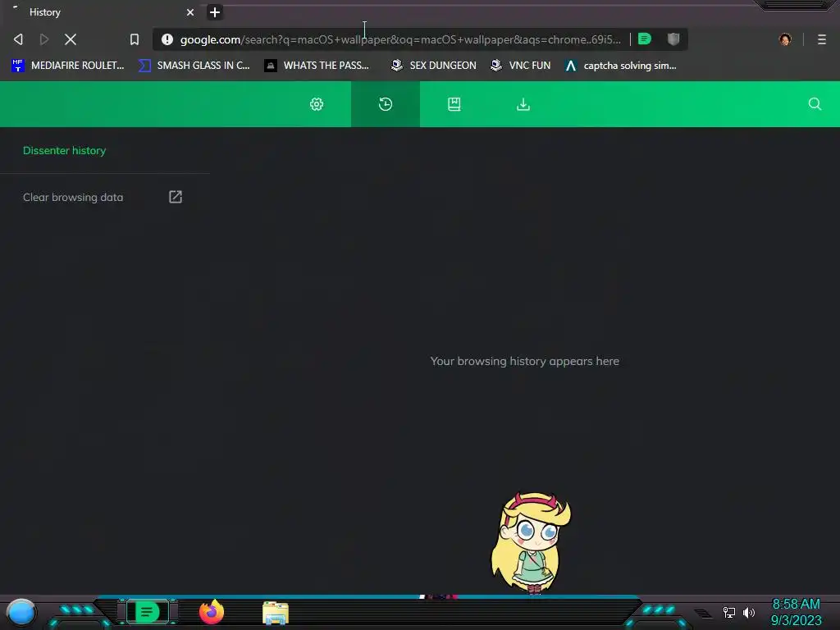Open the Start orb button
The height and width of the screenshot is (630, 840).
[21, 612]
